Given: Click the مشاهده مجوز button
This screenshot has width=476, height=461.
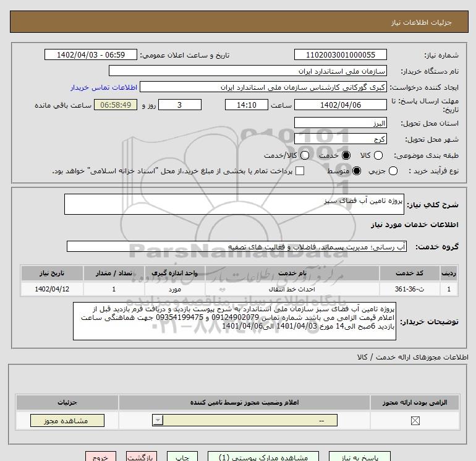Looking at the screenshot, I should tap(67, 421).
